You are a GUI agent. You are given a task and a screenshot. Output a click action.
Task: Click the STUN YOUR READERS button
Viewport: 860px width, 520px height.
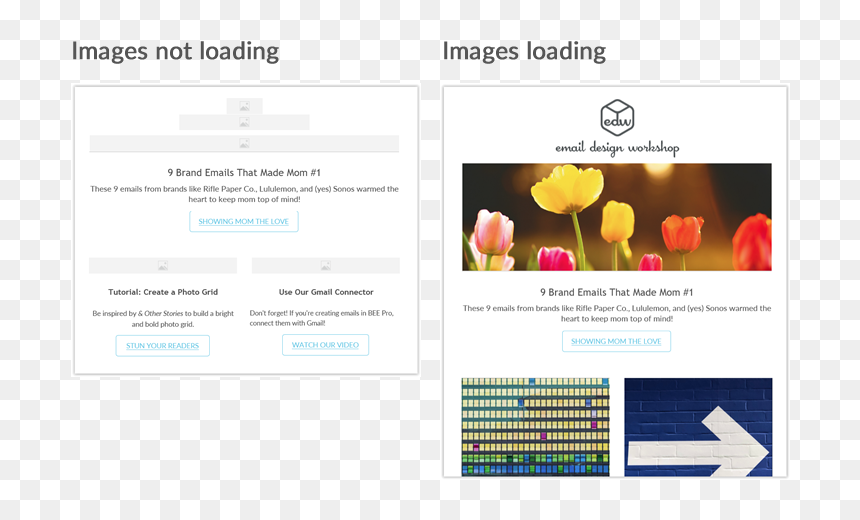pos(162,346)
